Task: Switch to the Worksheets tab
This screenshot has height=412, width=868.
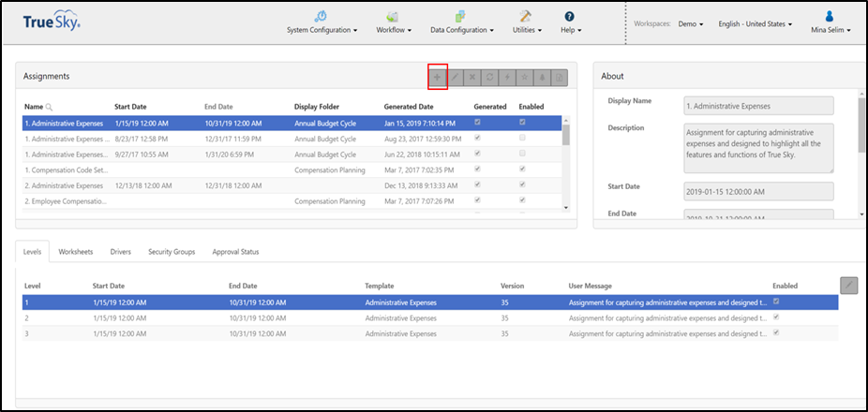Action: [x=76, y=252]
